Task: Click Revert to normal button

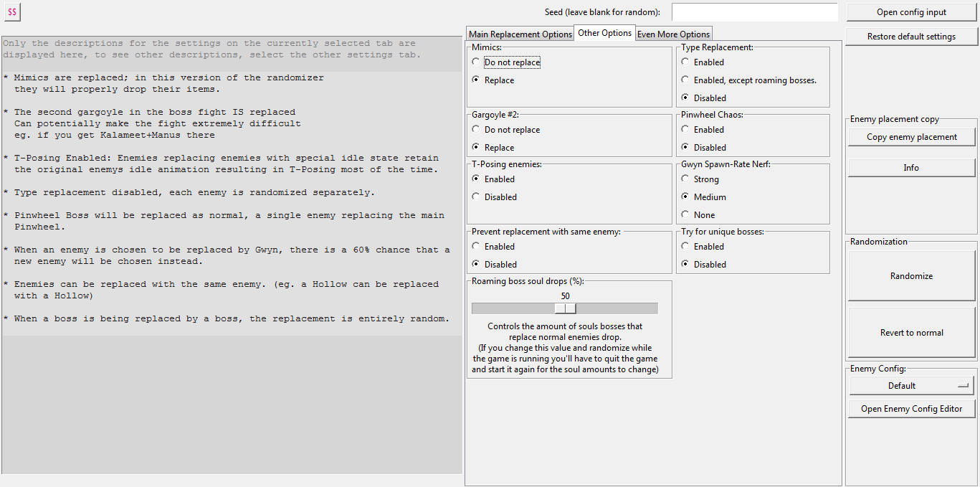Action: [x=911, y=333]
